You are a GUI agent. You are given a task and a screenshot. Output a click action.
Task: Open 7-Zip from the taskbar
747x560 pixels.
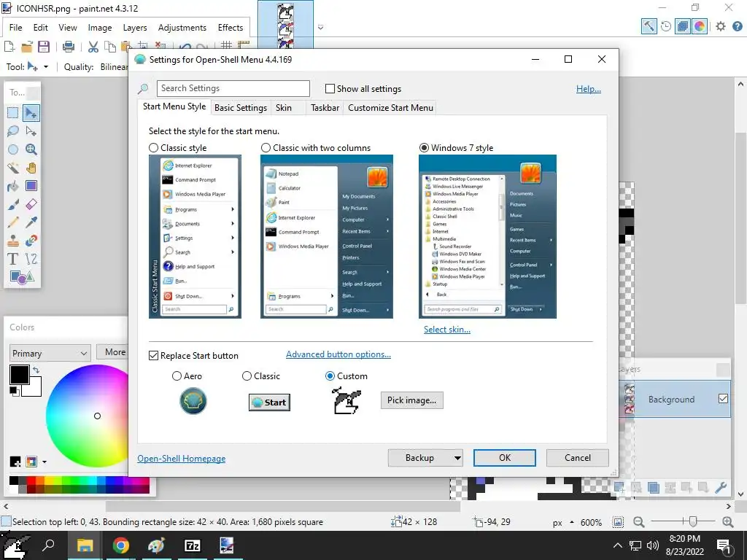(x=192, y=545)
